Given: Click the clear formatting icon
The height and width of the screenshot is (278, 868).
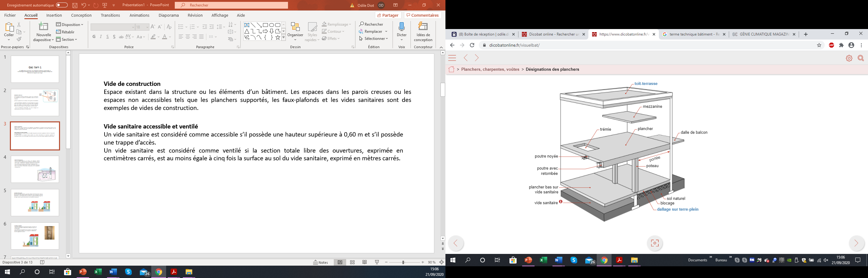Looking at the screenshot, I should [169, 27].
